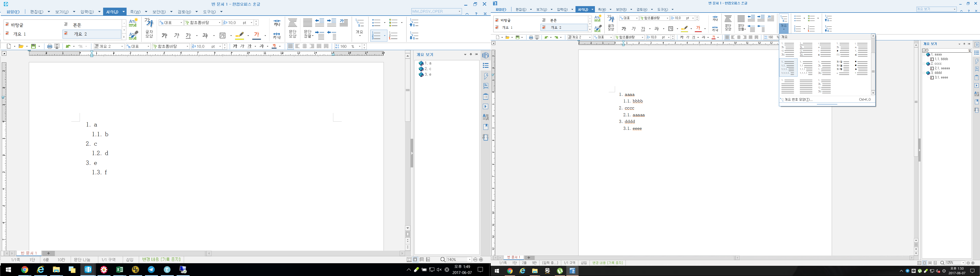Apply bold 가 in left window ribbon
Screen dimensions: 980x276
pyautogui.click(x=164, y=36)
